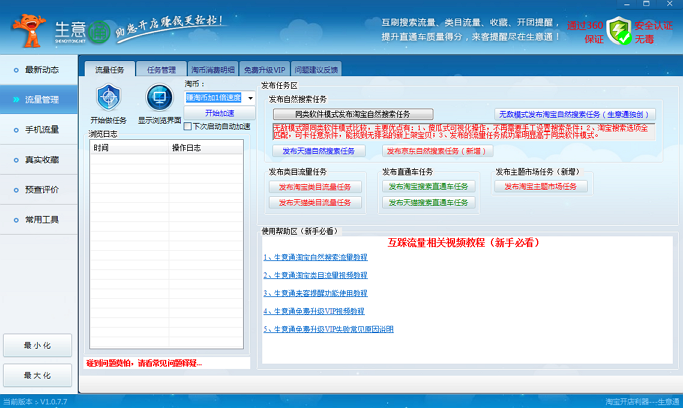
Task: Select 手机流量 in the sidebar
Action: pyautogui.click(x=39, y=130)
